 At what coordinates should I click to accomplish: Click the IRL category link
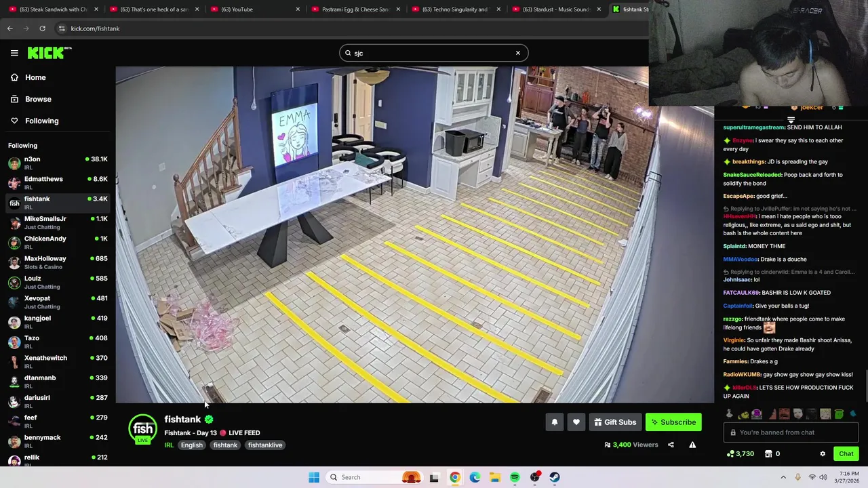click(169, 445)
